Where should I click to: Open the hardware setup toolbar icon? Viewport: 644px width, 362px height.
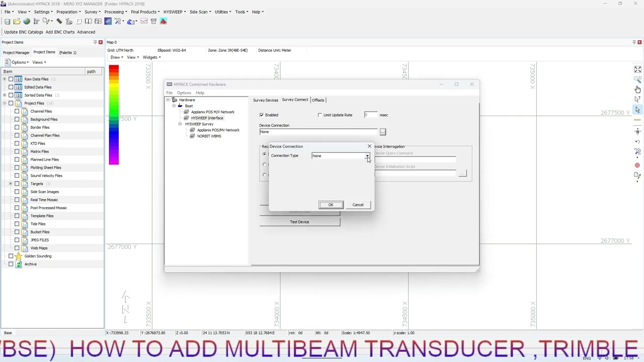click(36, 22)
